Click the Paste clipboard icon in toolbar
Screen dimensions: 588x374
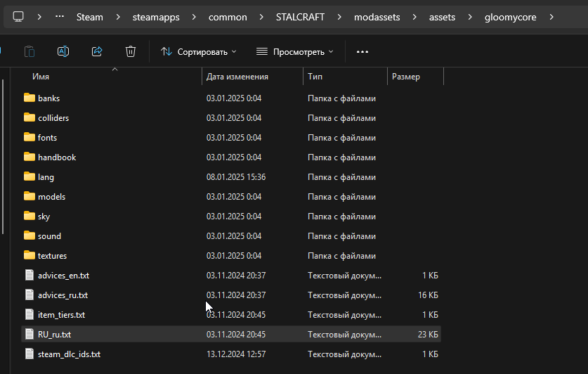[x=30, y=51]
